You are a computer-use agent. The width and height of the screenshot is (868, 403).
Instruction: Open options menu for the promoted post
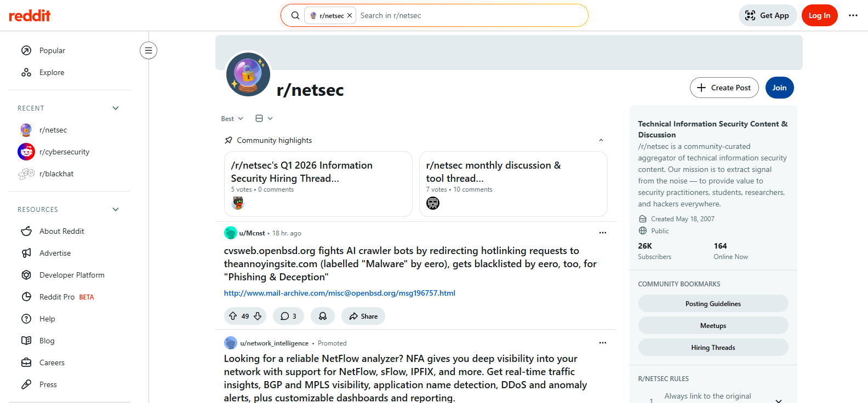tap(602, 343)
